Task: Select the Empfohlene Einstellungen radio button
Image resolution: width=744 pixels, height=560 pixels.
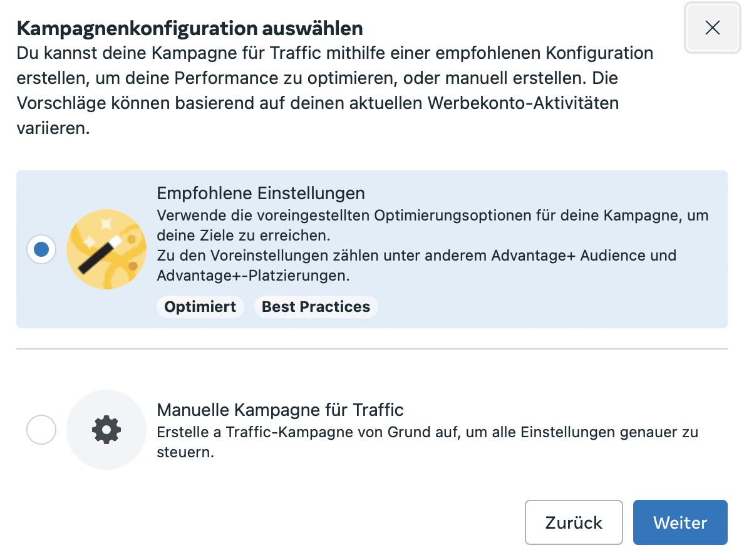Action: [x=41, y=249]
